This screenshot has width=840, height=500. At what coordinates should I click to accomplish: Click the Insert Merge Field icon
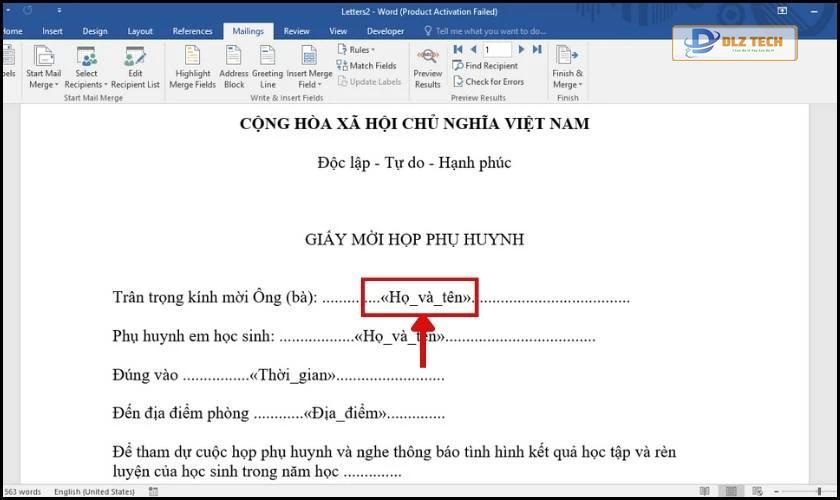tap(309, 56)
